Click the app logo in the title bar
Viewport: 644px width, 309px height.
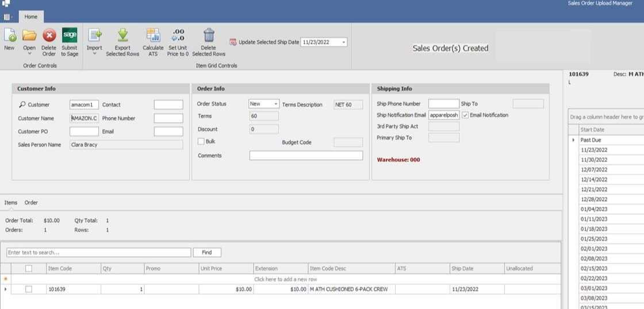[6, 3]
